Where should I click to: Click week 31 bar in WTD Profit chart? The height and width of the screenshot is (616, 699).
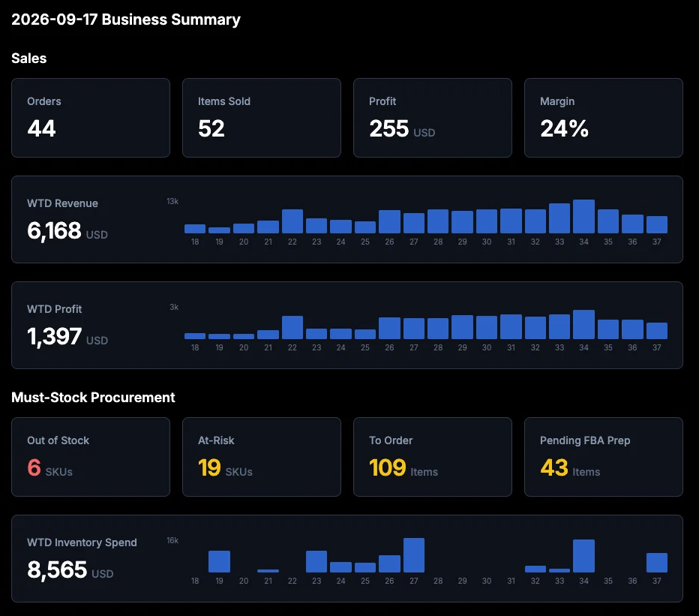pyautogui.click(x=511, y=326)
